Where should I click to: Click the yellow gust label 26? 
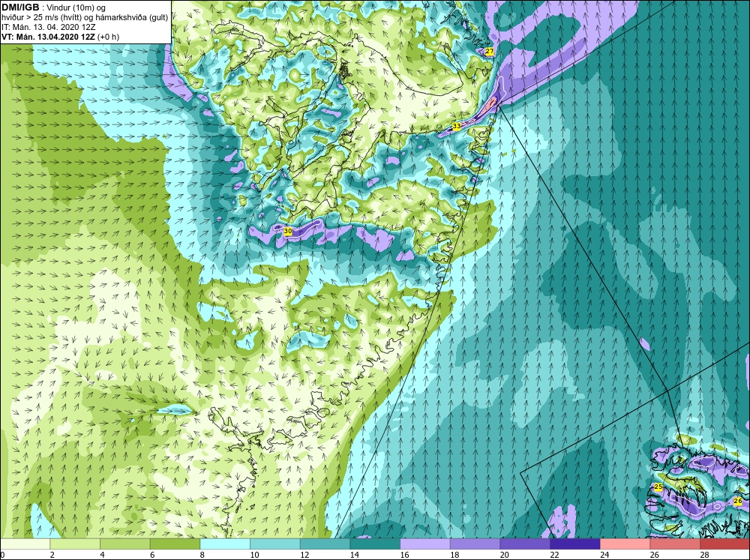click(737, 502)
